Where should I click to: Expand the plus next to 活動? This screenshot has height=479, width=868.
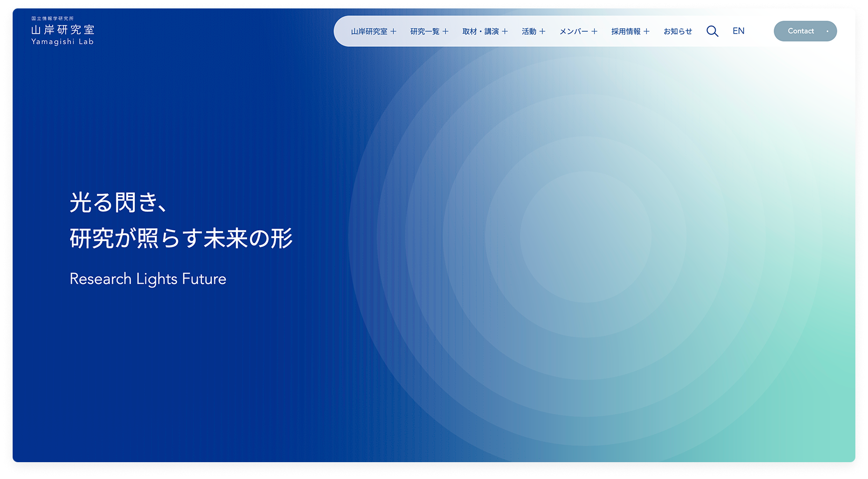click(542, 32)
